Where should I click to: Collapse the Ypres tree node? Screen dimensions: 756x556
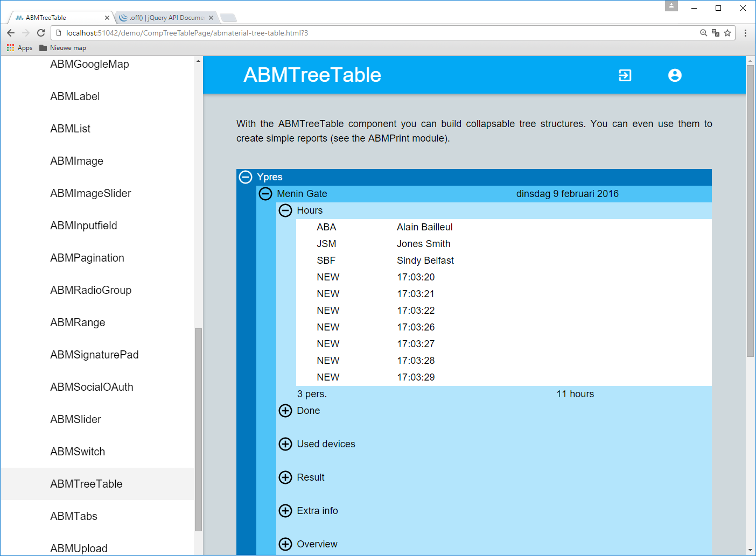(246, 177)
